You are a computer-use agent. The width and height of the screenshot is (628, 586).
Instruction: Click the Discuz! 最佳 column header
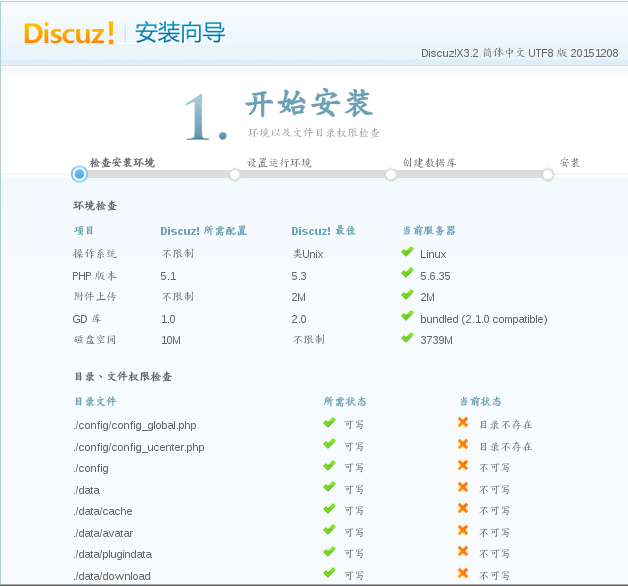[323, 231]
